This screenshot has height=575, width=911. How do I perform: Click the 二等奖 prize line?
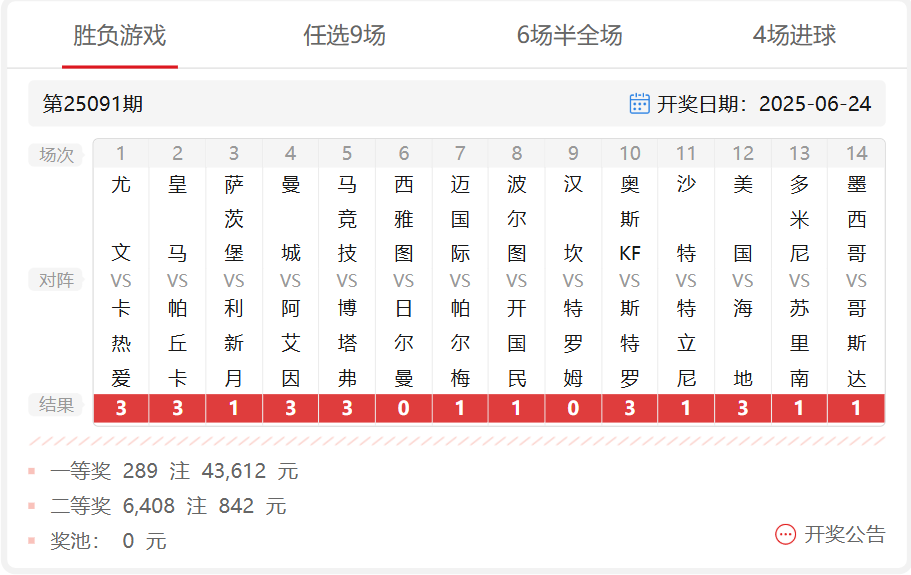168,506
